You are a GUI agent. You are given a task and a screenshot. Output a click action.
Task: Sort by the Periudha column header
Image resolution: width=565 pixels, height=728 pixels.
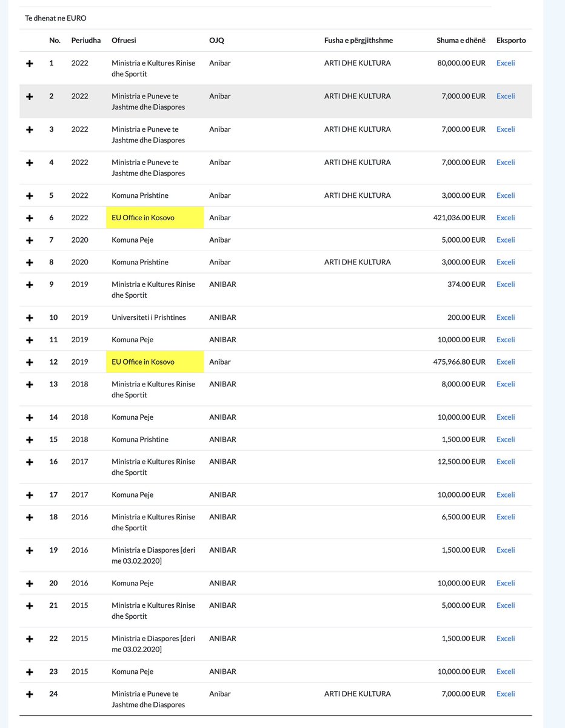(86, 41)
